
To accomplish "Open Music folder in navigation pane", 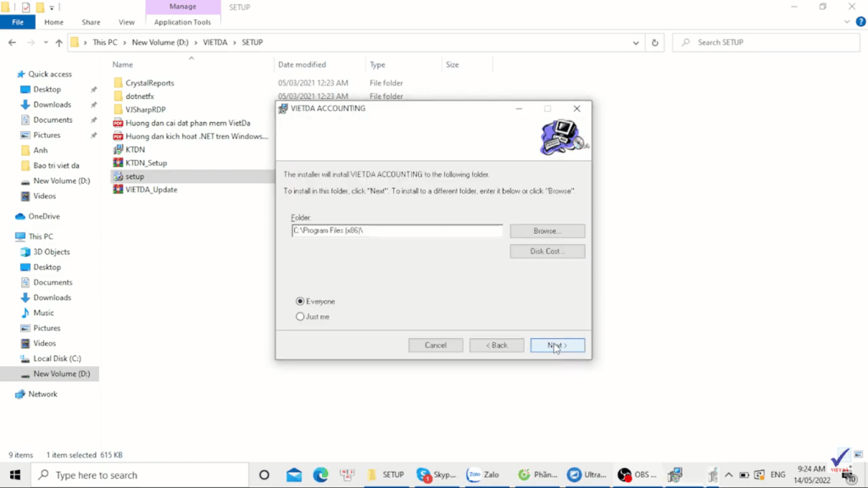I will click(43, 313).
